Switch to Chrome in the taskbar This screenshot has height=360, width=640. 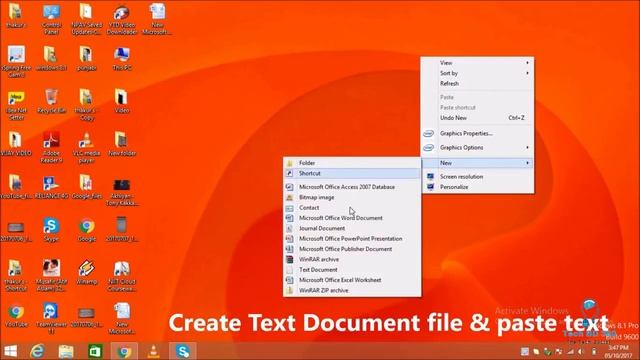pos(124,351)
